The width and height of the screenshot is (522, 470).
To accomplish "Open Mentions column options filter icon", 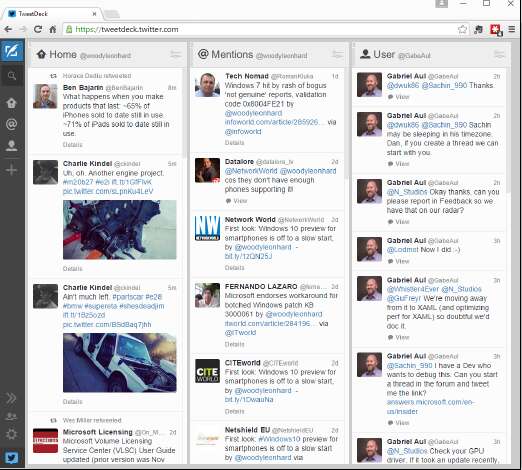I will [x=337, y=54].
